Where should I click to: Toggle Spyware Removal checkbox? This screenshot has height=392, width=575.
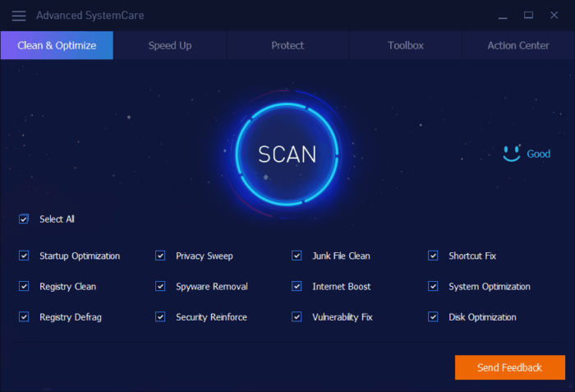click(160, 286)
